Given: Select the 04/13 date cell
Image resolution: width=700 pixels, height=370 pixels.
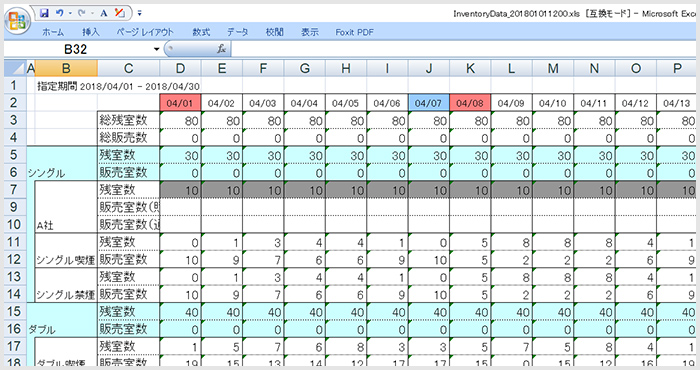Looking at the screenshot, I should 677,103.
